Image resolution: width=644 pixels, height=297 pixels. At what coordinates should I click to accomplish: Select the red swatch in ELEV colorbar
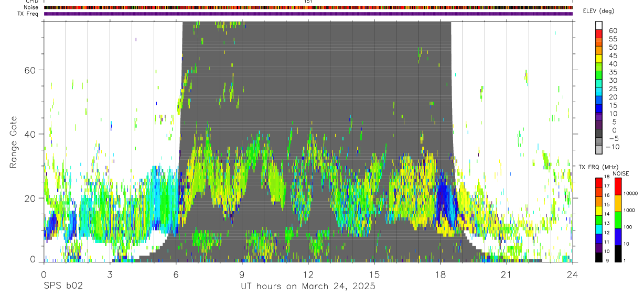pyautogui.click(x=599, y=34)
